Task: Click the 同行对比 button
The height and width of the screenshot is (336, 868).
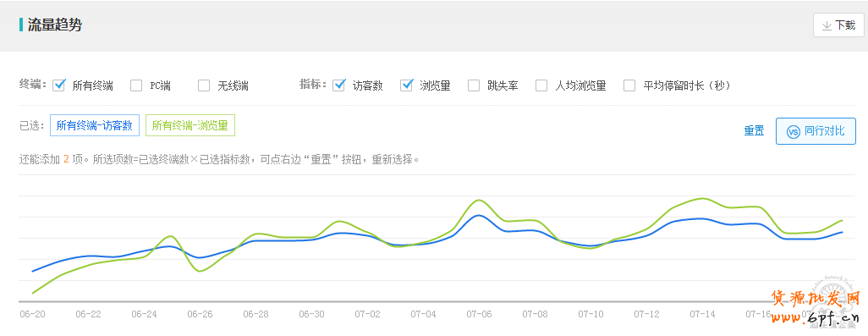Action: 816,131
